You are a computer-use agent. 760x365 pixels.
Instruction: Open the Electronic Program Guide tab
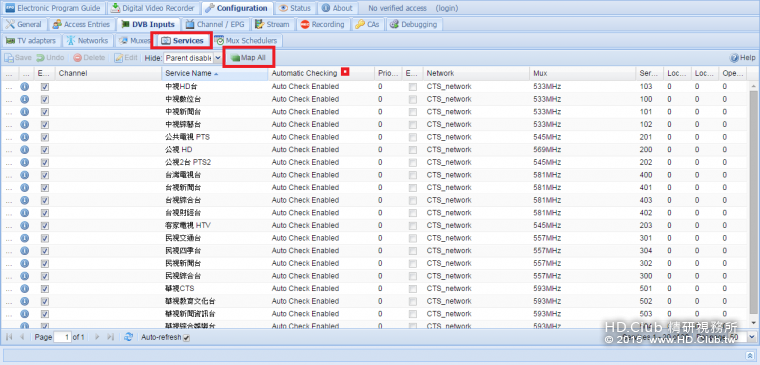53,8
